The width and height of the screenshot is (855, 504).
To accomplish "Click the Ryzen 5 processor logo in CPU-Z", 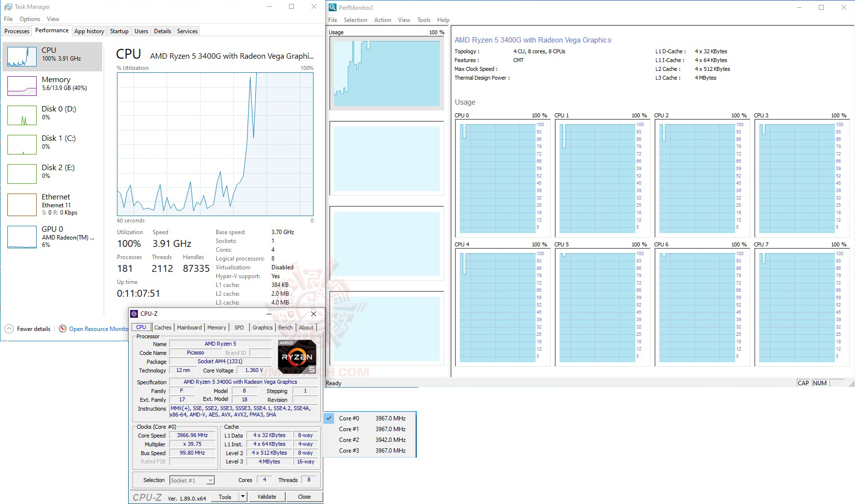I will click(297, 357).
